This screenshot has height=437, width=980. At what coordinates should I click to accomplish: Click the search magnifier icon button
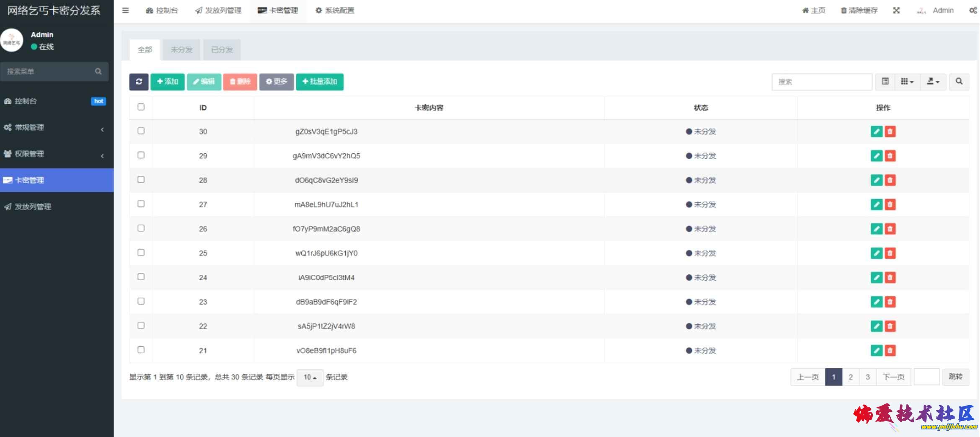[x=959, y=82]
